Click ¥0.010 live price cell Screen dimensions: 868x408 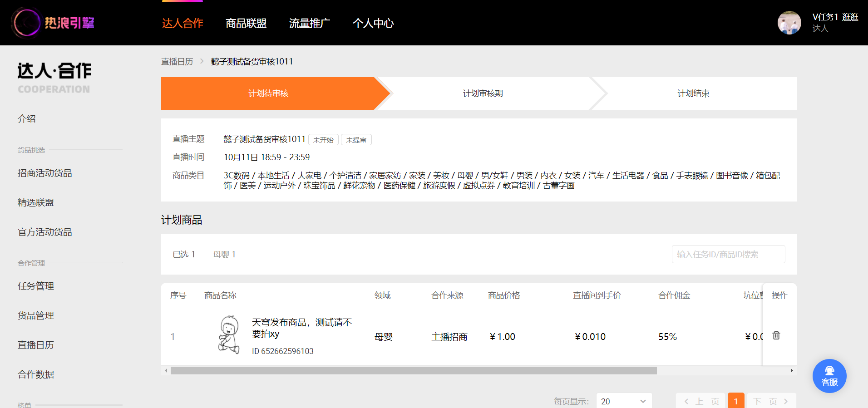tap(590, 337)
